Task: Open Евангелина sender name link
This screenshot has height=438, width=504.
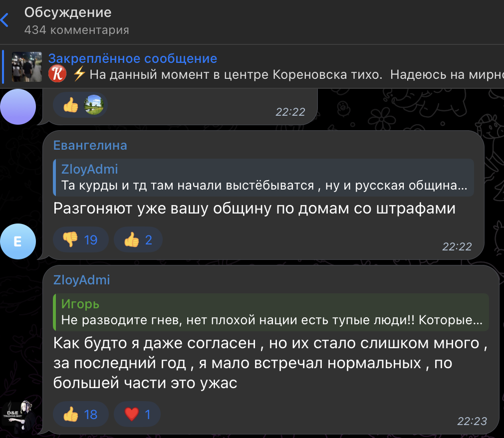Action: pos(90,145)
